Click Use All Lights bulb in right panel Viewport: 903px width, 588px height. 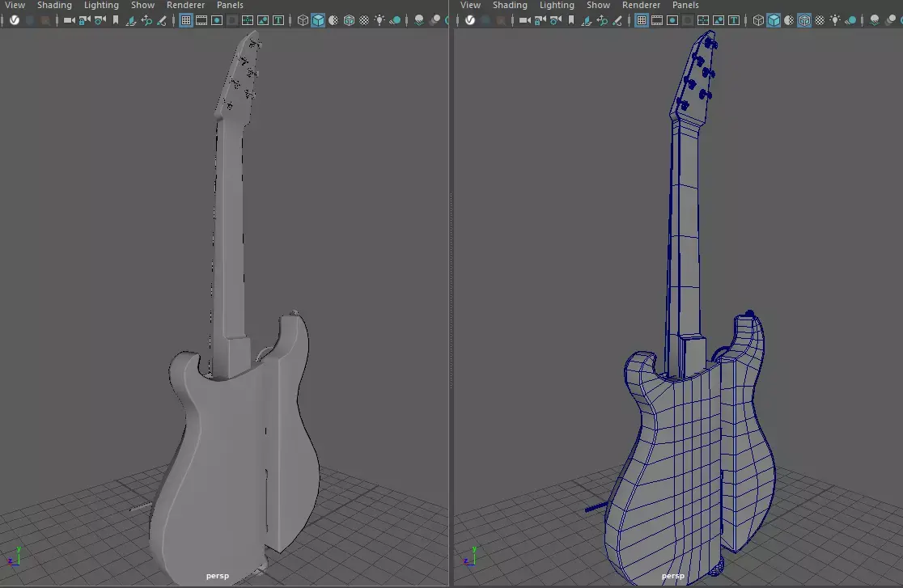[x=835, y=20]
